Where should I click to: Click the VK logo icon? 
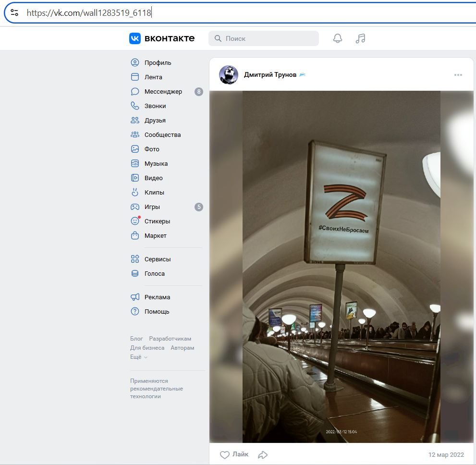click(x=135, y=38)
